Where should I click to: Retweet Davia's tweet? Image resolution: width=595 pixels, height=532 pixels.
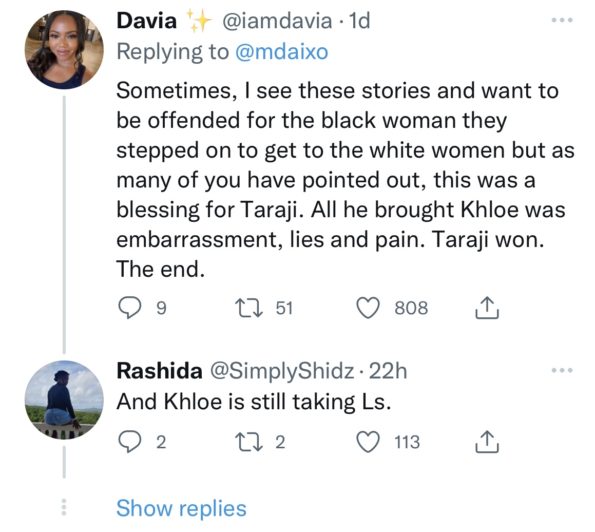(249, 308)
